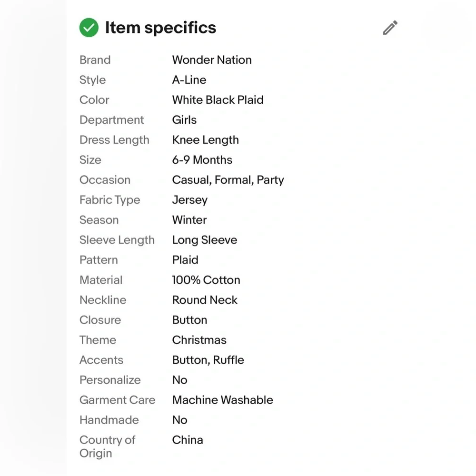Select the White Black Plaid color value
Viewport: 476px width, 476px height.
pos(218,100)
